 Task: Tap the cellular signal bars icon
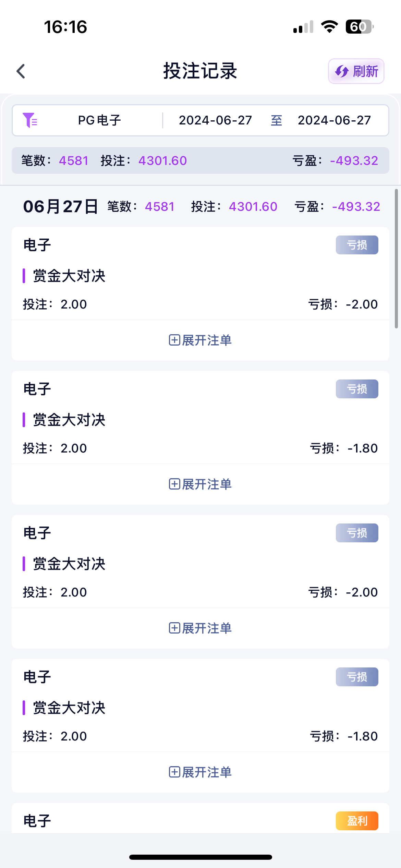coord(303,27)
